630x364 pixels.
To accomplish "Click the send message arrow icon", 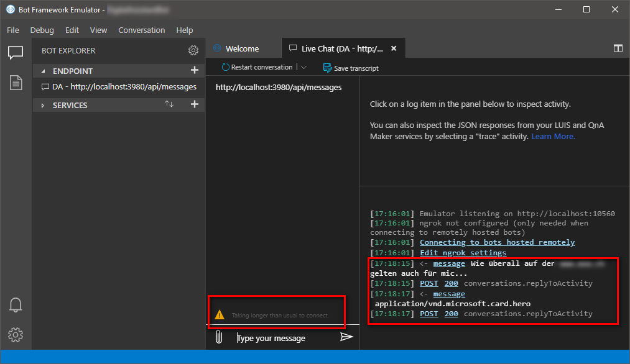I will (346, 337).
